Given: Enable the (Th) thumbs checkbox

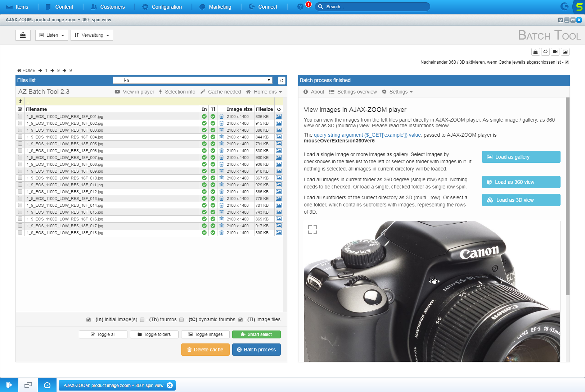Looking at the screenshot, I should pyautogui.click(x=142, y=320).
